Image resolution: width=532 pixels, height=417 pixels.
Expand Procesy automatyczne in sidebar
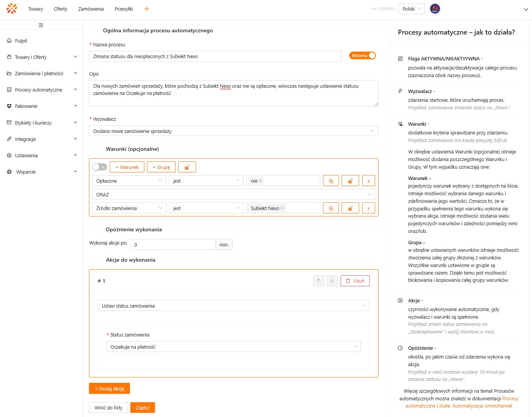pos(42,90)
